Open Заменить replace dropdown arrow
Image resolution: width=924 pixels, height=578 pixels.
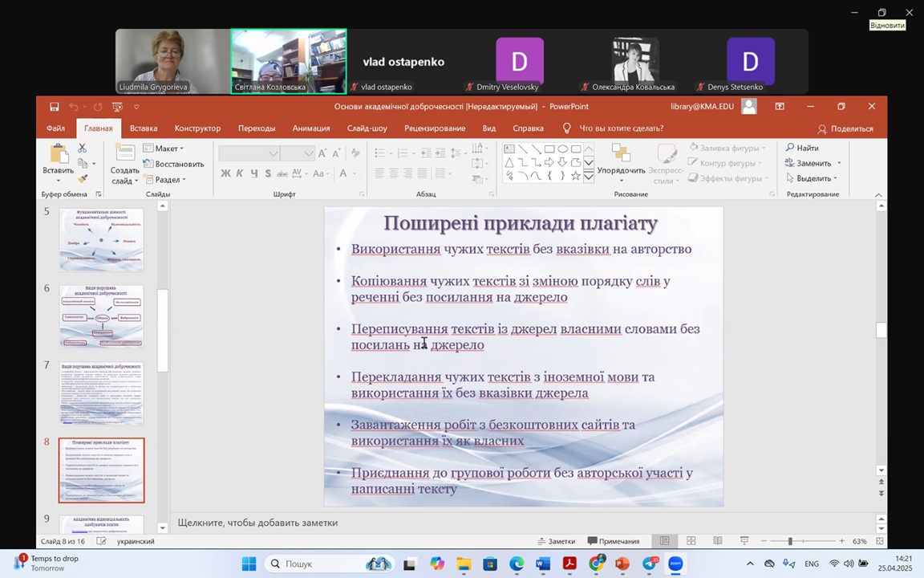pos(839,164)
